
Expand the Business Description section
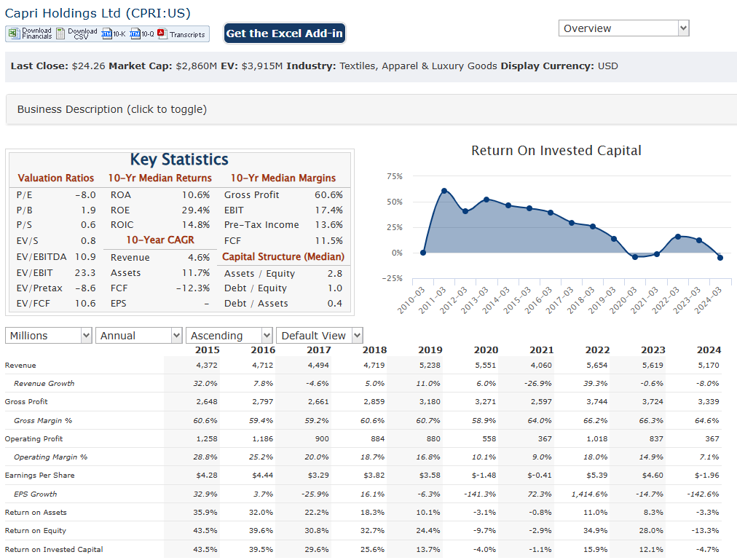click(x=371, y=109)
